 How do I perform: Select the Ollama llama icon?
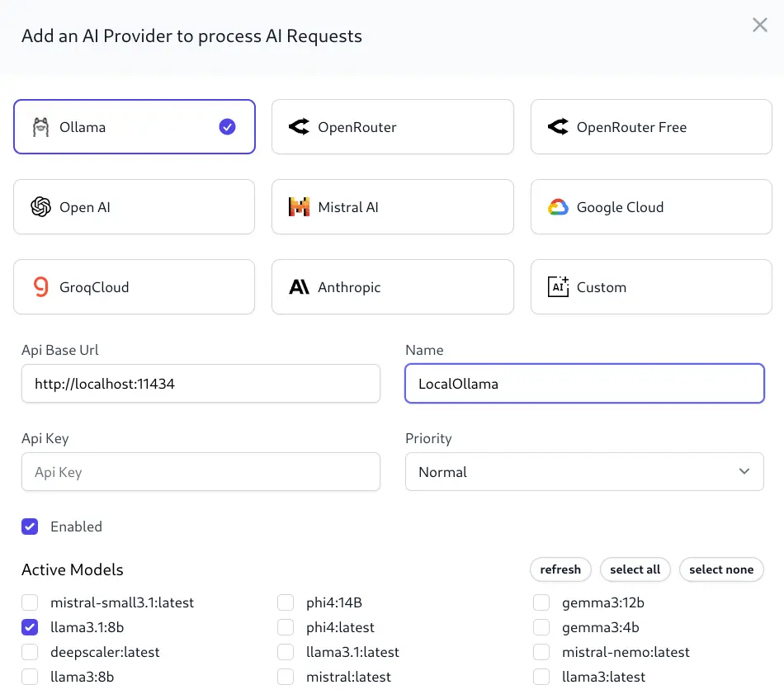(40, 127)
